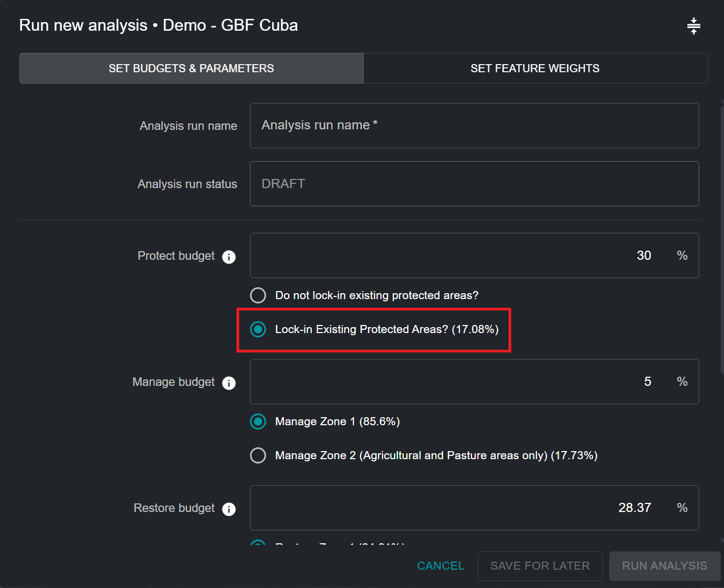Click the Analysis run status DRAFT field
724x588 pixels.
pos(474,184)
